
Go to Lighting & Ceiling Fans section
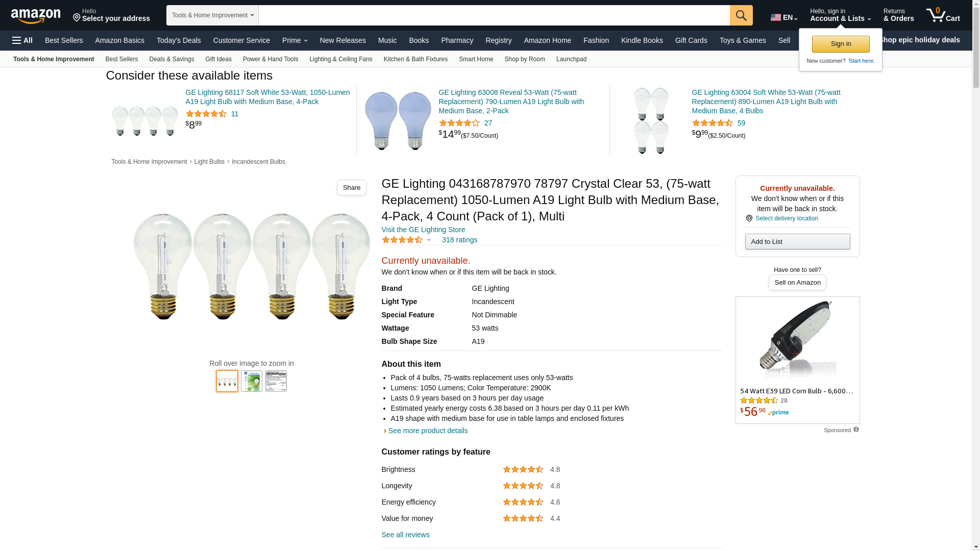(340, 59)
